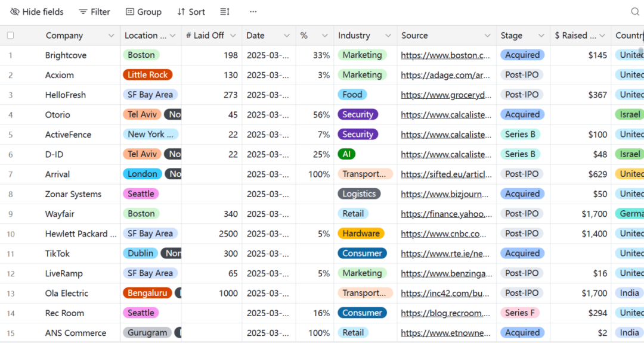The width and height of the screenshot is (644, 343).
Task: Open the blog.recroom link for Rec Room
Action: click(x=445, y=313)
